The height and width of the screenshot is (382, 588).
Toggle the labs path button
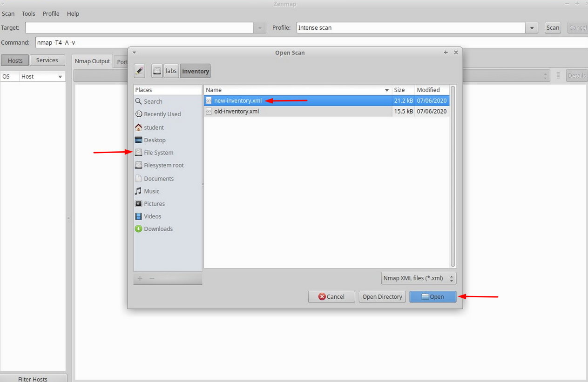[171, 71]
